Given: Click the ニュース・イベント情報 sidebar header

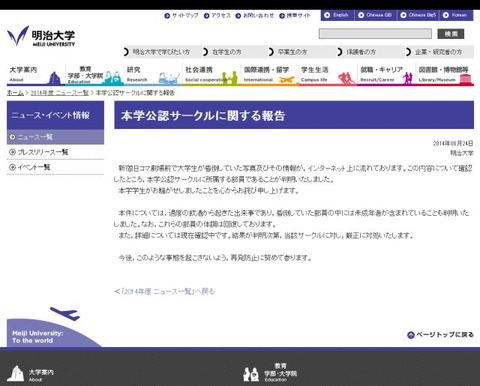Looking at the screenshot, I should 55,115.
